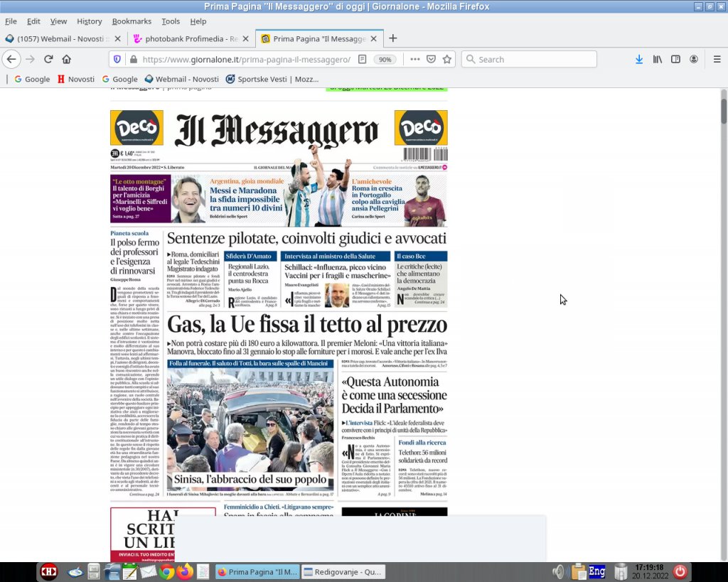Bookmark this page with the star icon
The height and width of the screenshot is (582, 728).
[447, 60]
